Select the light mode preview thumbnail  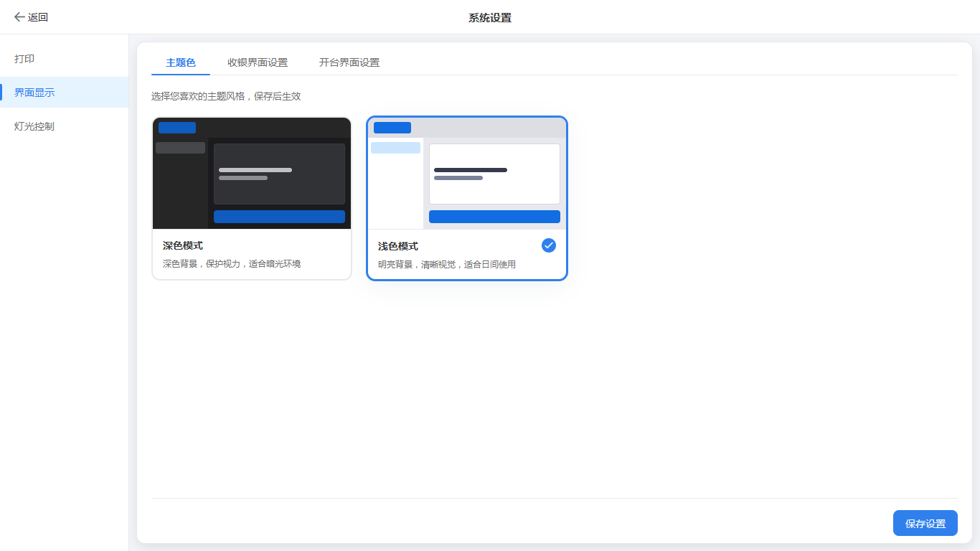pyautogui.click(x=467, y=174)
